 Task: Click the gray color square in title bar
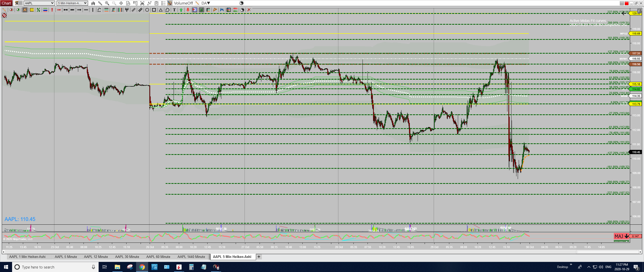(x=622, y=3)
